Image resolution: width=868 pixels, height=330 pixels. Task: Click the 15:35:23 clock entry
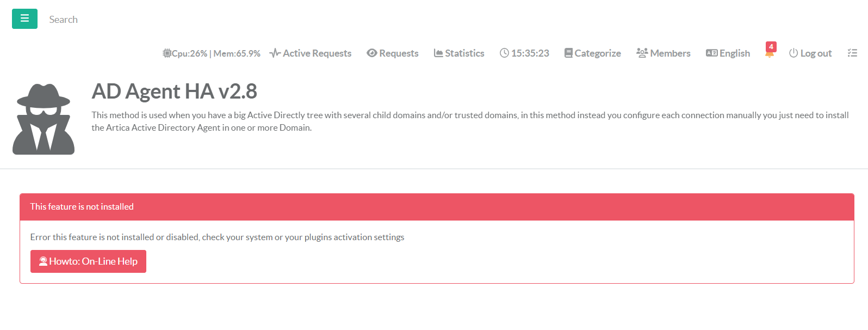[524, 53]
